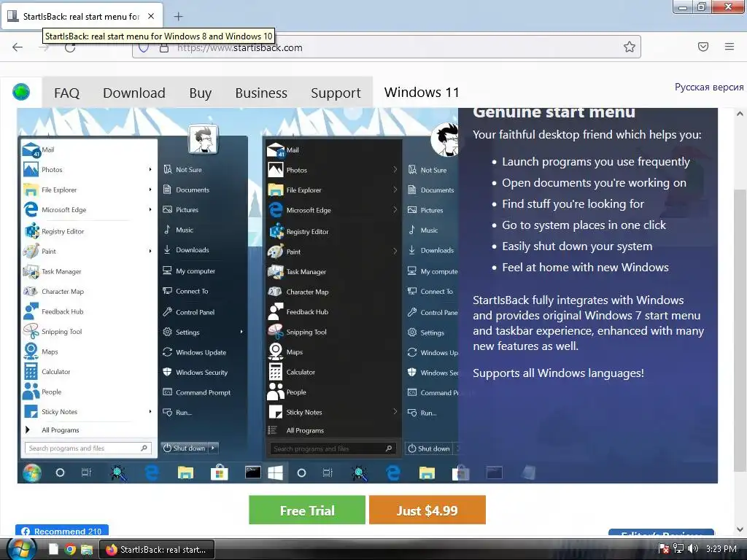
Task: Click the Paint icon in light start menu
Action: (x=31, y=251)
